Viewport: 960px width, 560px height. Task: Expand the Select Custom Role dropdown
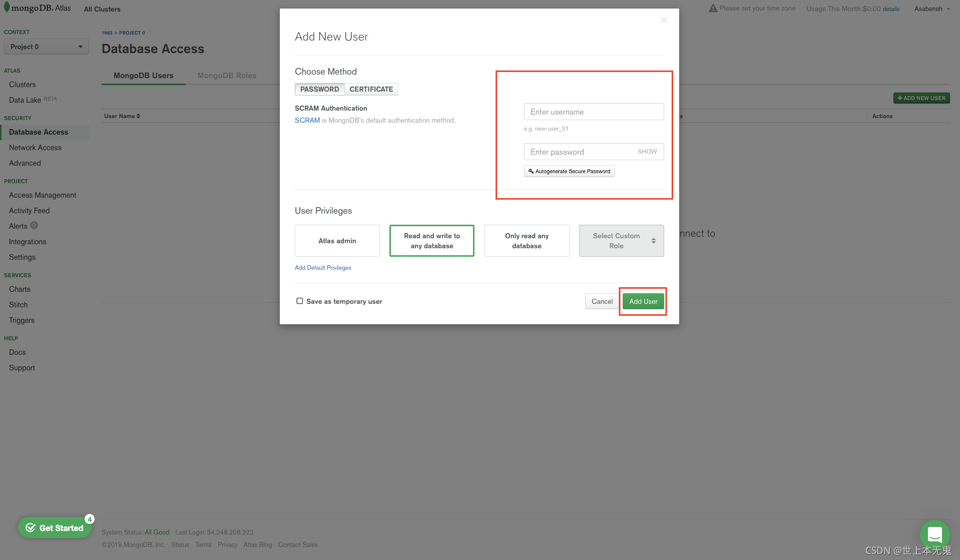(x=621, y=241)
